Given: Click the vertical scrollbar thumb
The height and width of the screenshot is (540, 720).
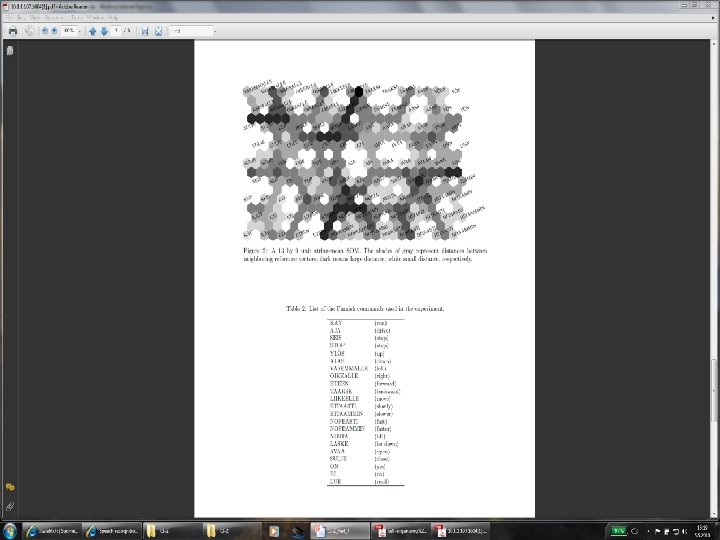Looking at the screenshot, I should point(714,391).
